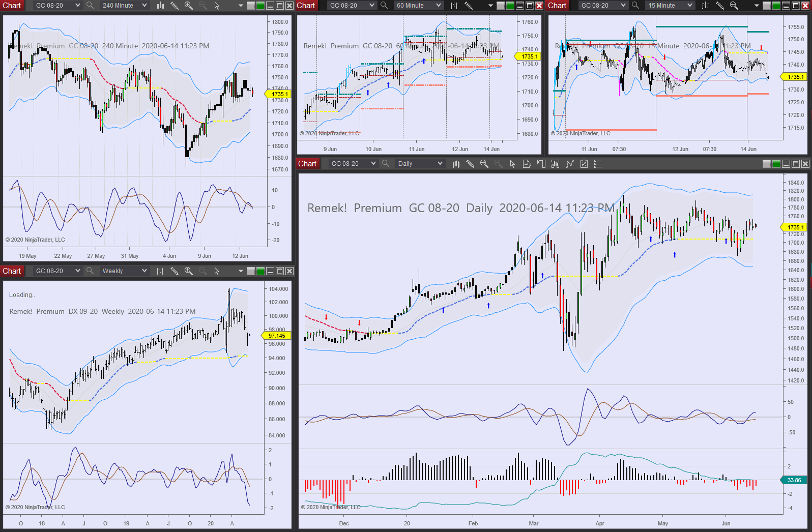Select cursor pointer tool in 240 Minute chart
This screenshot has height=532, width=812.
[x=217, y=6]
